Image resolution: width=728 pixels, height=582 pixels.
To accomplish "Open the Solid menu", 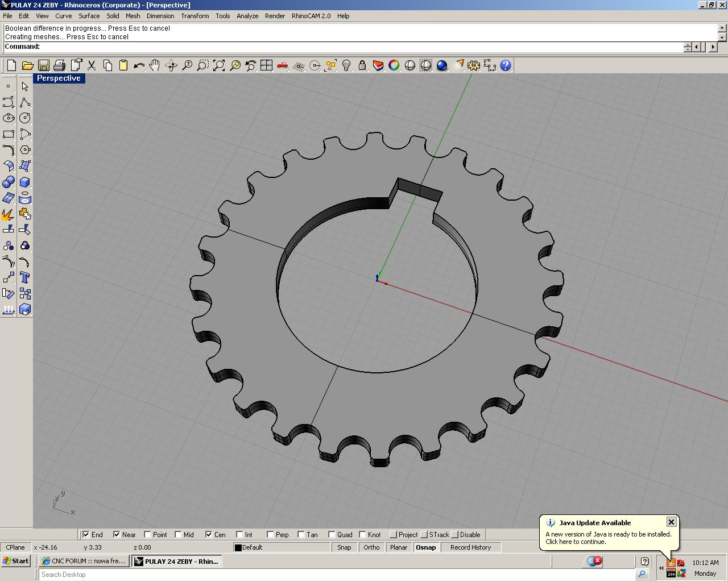I will pyautogui.click(x=113, y=16).
